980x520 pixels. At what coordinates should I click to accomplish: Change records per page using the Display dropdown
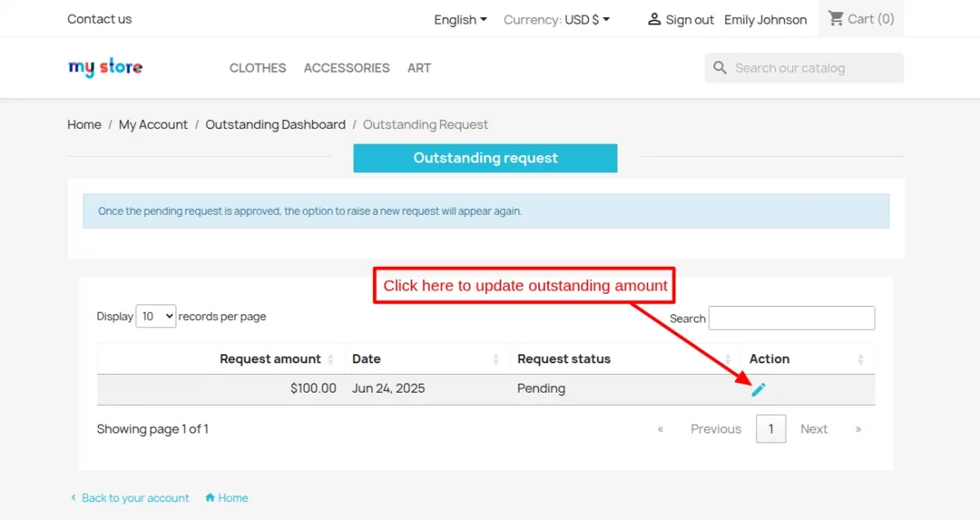tap(155, 316)
